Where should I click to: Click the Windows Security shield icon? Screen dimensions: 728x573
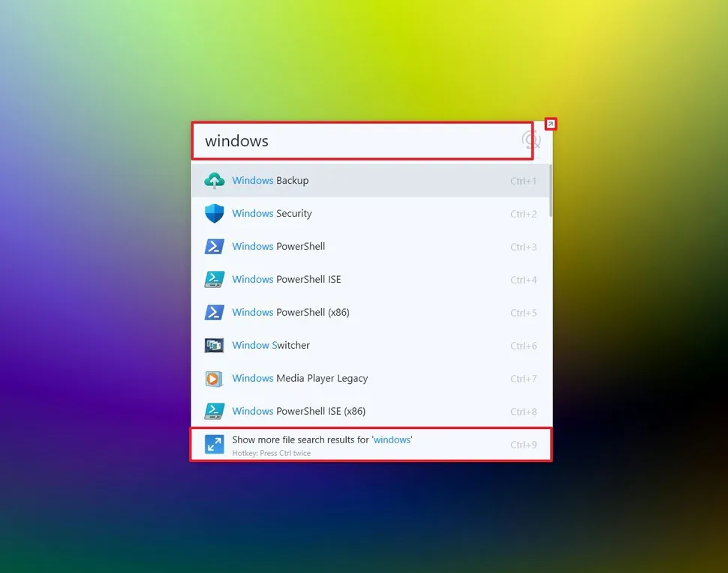[x=214, y=213]
